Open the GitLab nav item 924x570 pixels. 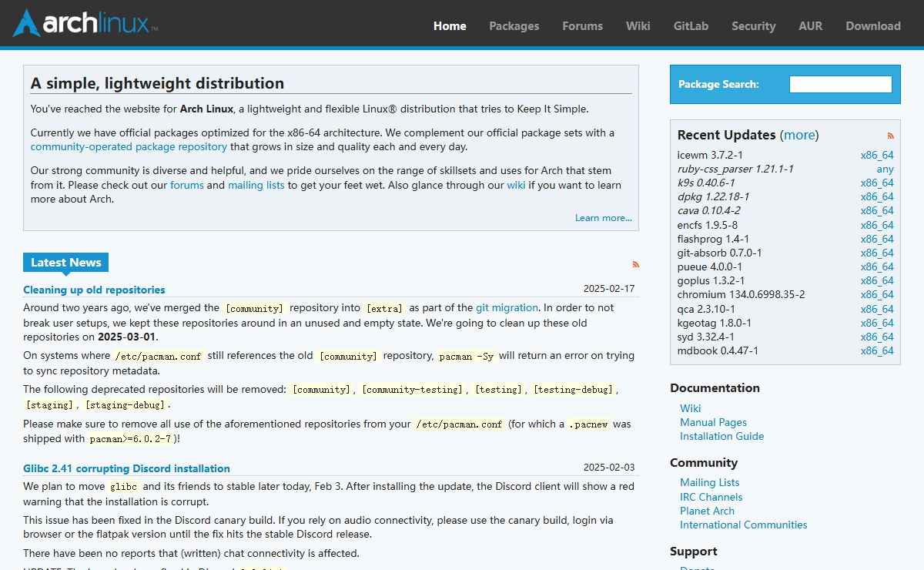pyautogui.click(x=691, y=25)
